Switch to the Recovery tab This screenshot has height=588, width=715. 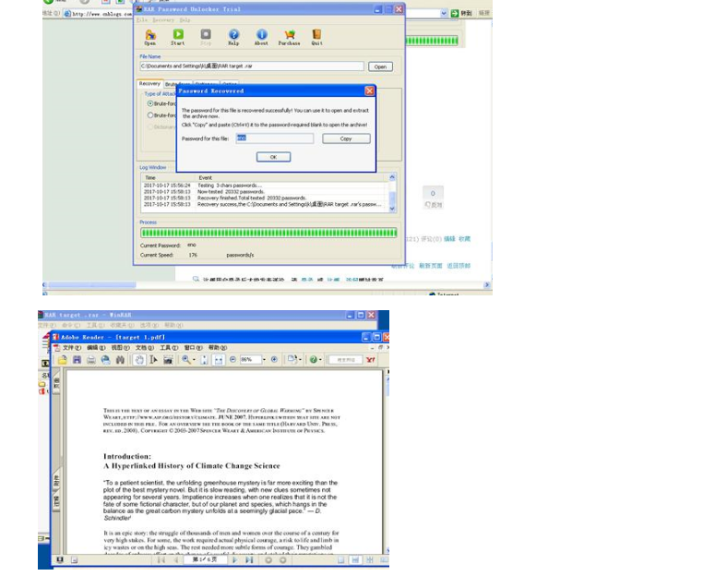[x=149, y=83]
